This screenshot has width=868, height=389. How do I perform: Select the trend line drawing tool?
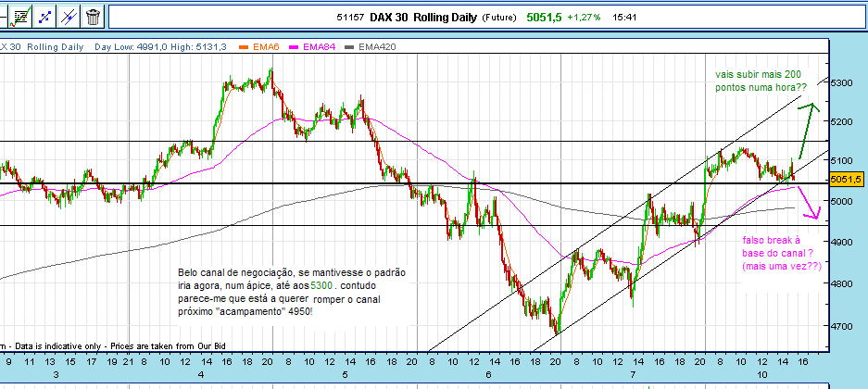44,17
